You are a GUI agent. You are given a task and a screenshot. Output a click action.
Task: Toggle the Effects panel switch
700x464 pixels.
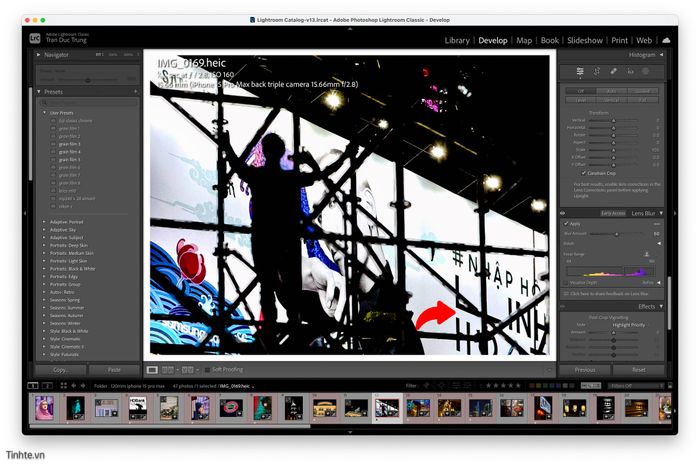(x=563, y=306)
